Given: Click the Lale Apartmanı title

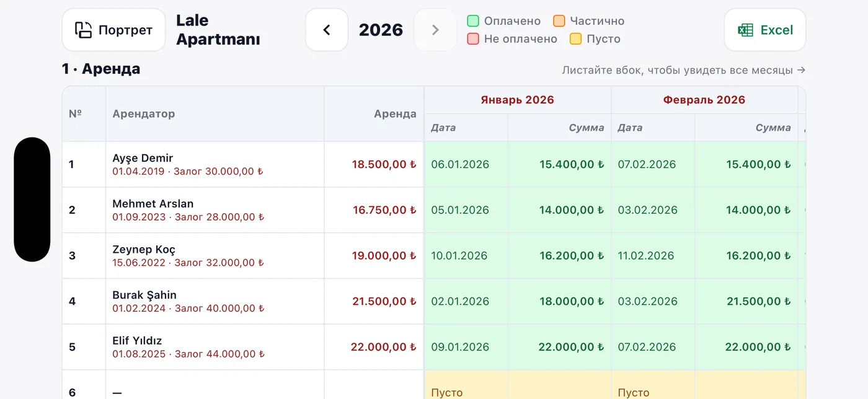Looking at the screenshot, I should [218, 30].
